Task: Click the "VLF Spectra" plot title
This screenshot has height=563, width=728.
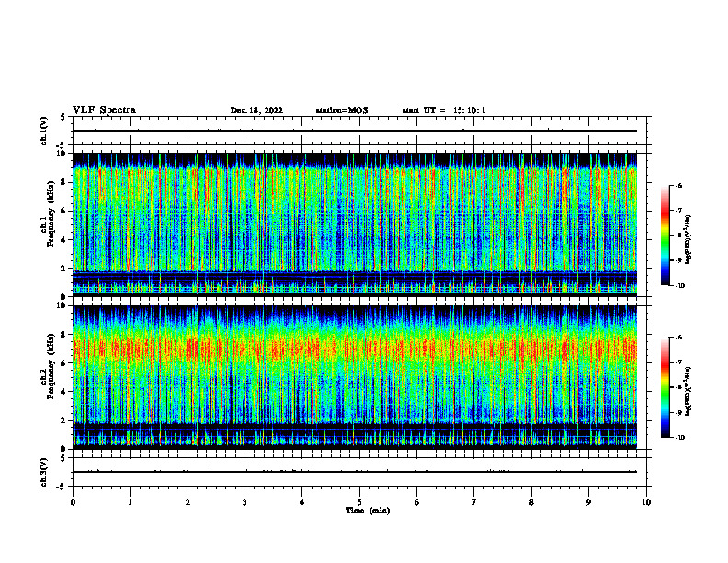Action: click(x=104, y=110)
